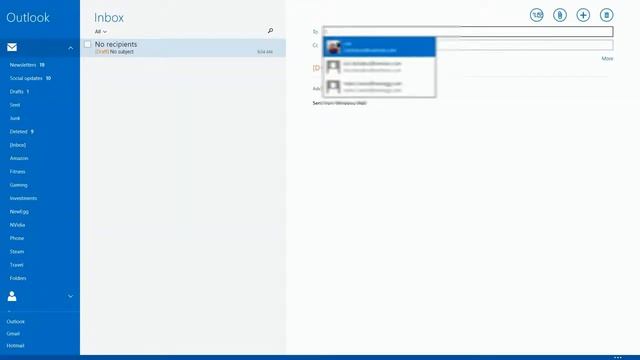Open the All filter dropdown

[x=100, y=31]
